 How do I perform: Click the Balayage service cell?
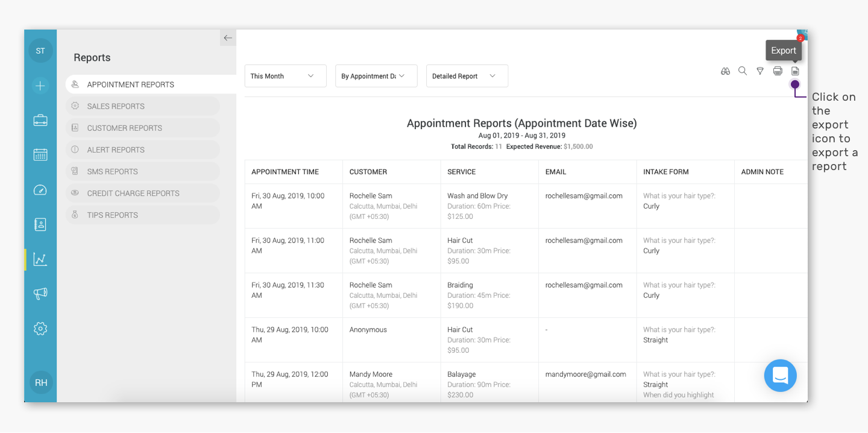[x=462, y=375]
